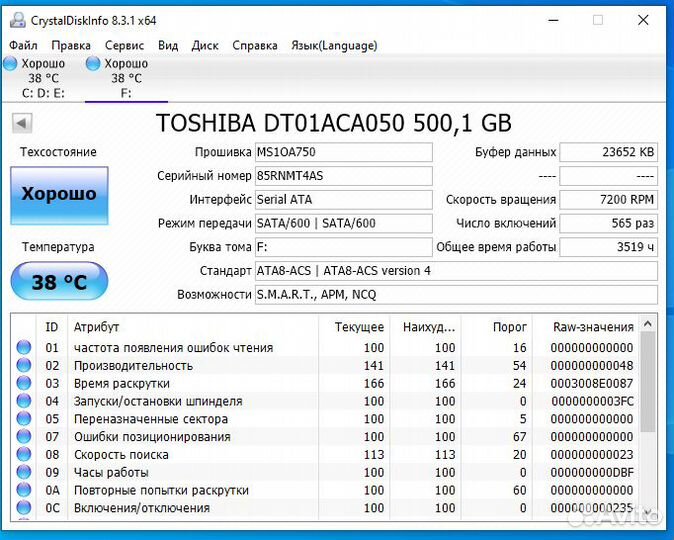Click the CrystalDiskInfo app icon in title bar

pyautogui.click(x=17, y=20)
